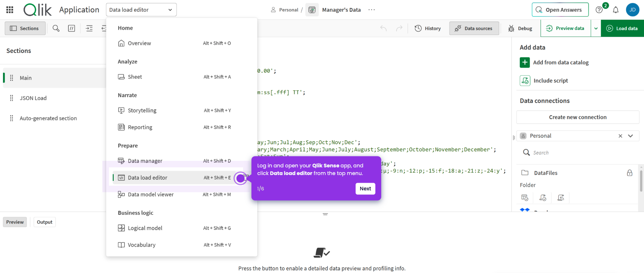644x273 pixels.
Task: Click Create new connection
Action: [x=577, y=117]
